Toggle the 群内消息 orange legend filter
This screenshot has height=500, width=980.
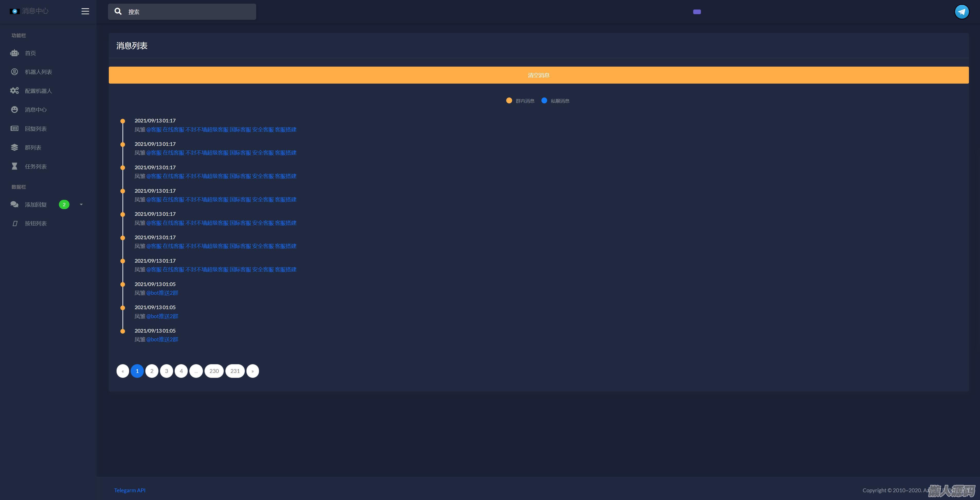pos(509,101)
